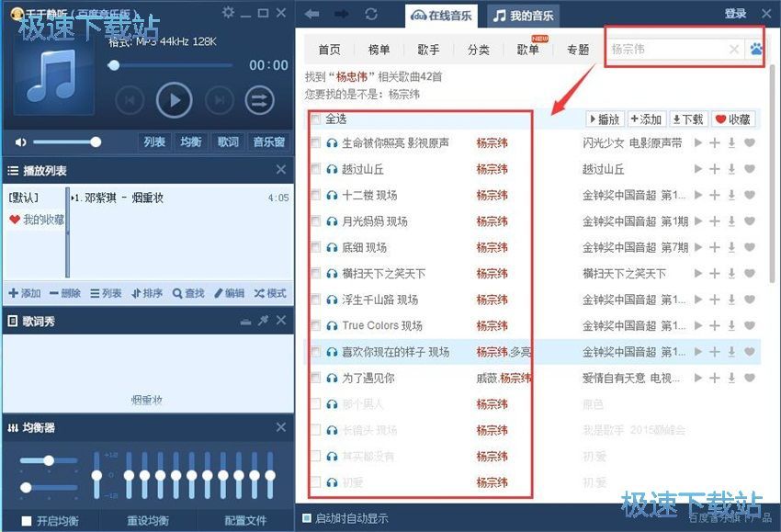Refresh the online music page

(371, 14)
